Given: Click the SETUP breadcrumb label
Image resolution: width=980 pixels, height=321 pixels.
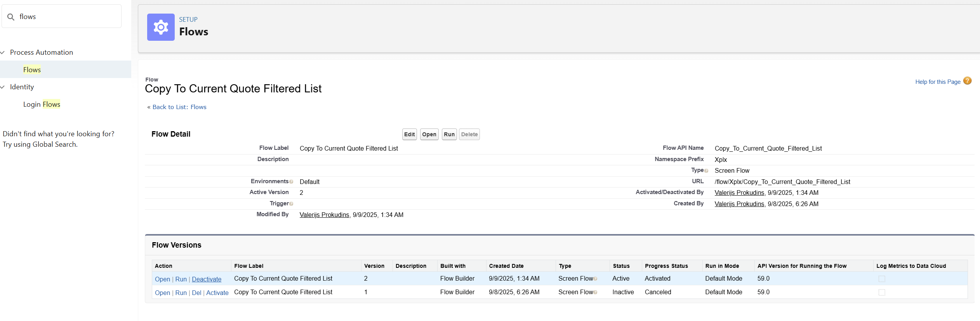Looking at the screenshot, I should click(x=188, y=19).
